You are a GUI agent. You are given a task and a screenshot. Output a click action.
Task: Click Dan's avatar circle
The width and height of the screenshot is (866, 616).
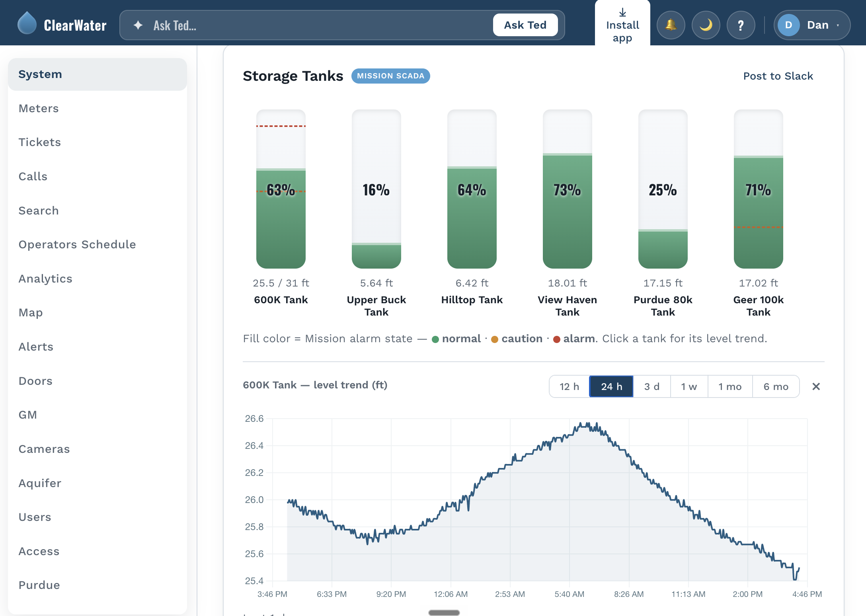788,25
